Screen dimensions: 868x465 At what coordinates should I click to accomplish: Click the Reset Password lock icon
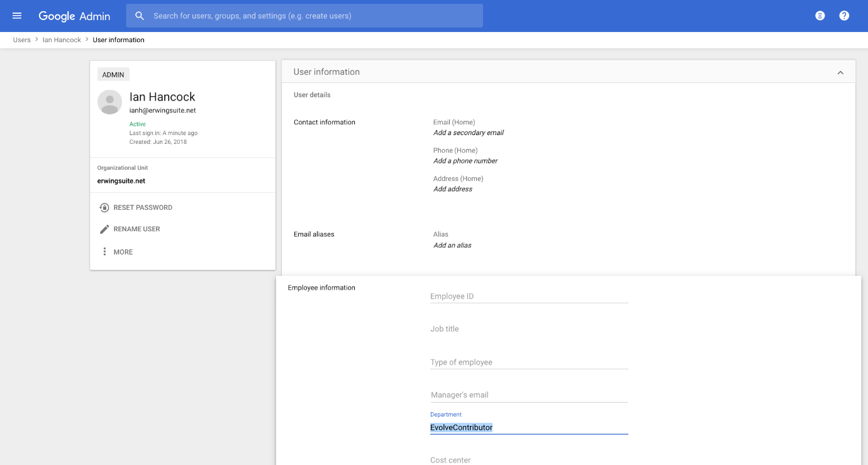tap(104, 207)
